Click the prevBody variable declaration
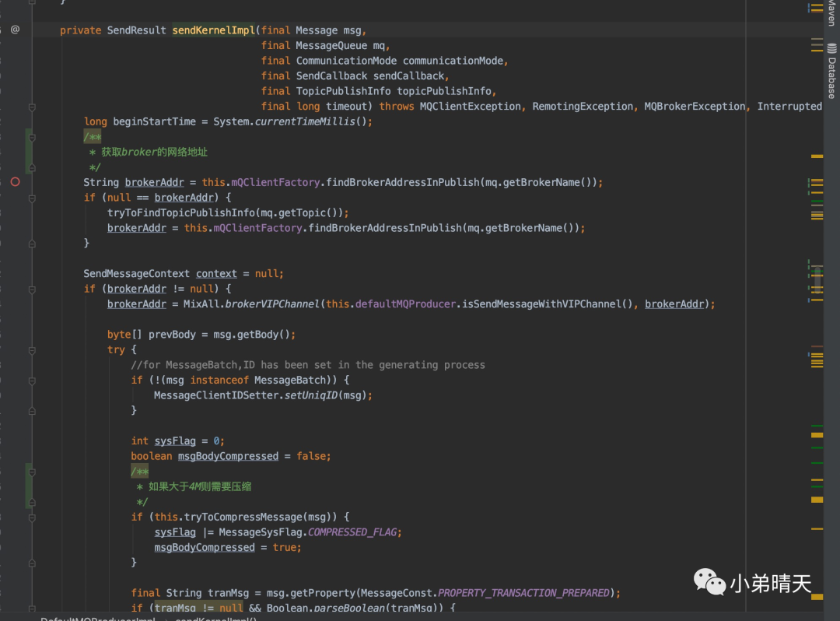 (172, 335)
